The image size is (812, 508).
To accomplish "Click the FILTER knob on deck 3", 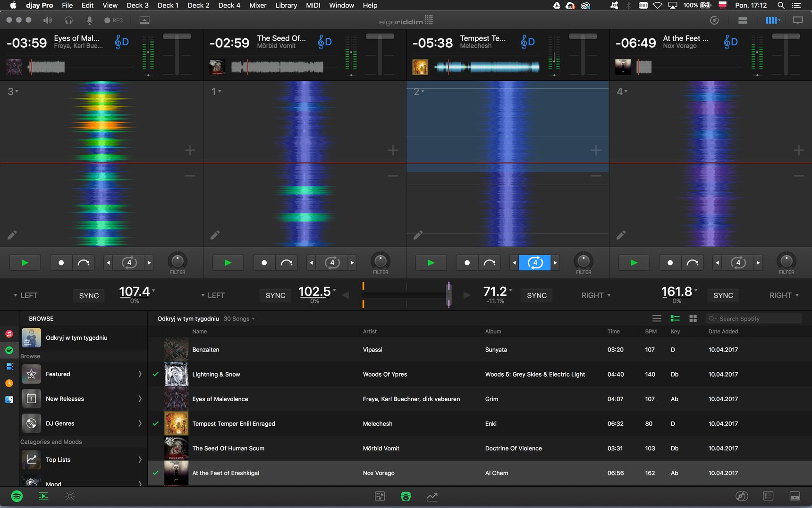I will (178, 261).
